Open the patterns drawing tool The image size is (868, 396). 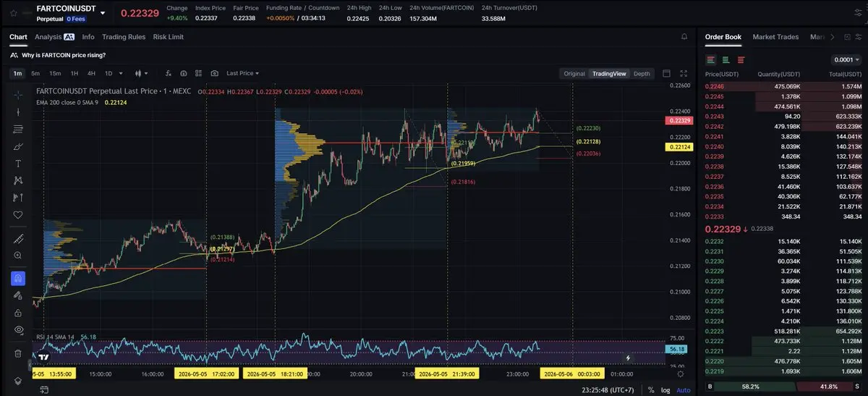[x=18, y=180]
